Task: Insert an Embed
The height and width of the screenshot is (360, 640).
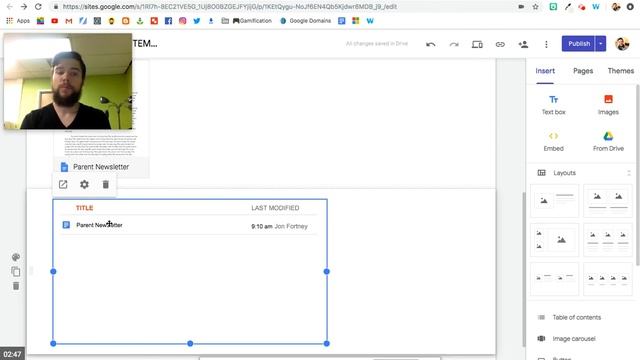Action: coord(553,142)
